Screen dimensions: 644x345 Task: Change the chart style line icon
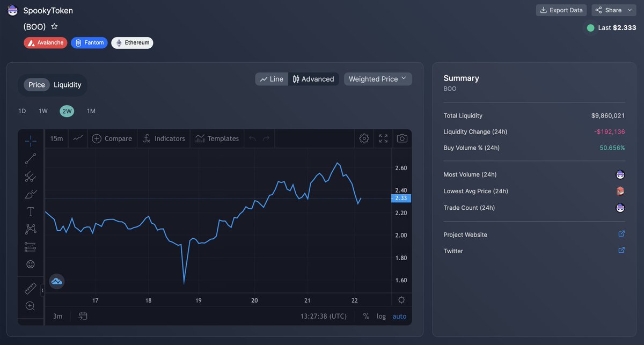(78, 138)
